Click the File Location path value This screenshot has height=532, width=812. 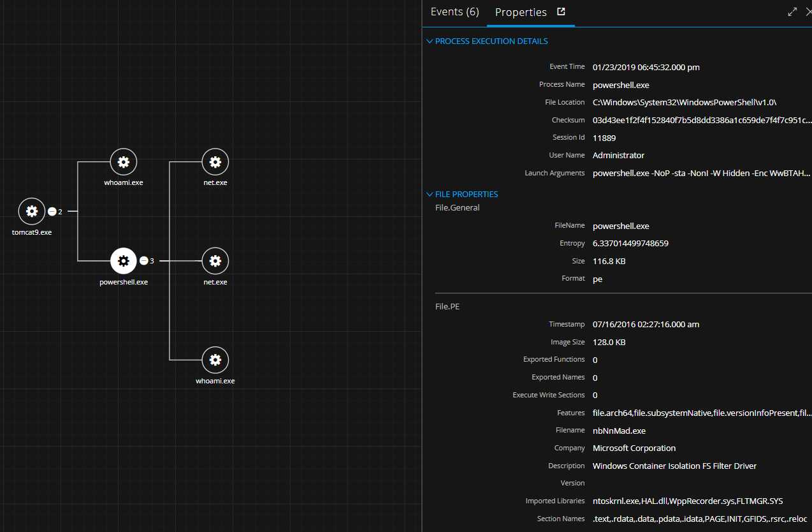[x=684, y=102]
